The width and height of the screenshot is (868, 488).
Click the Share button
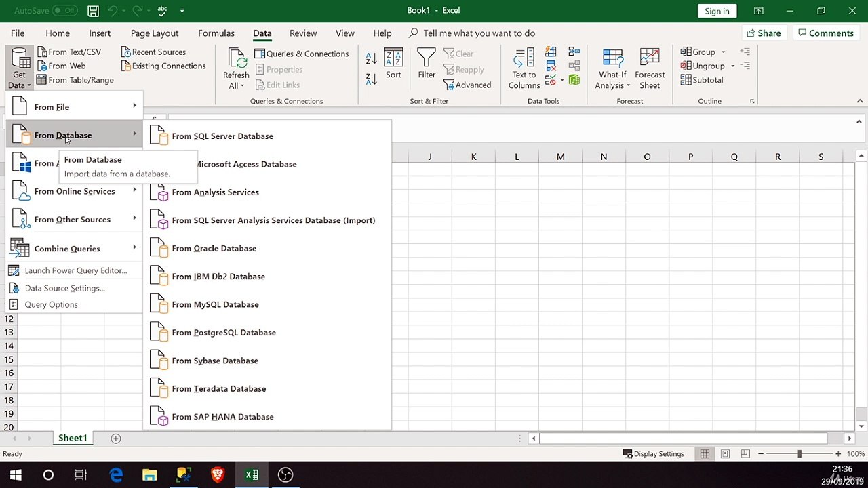point(763,33)
